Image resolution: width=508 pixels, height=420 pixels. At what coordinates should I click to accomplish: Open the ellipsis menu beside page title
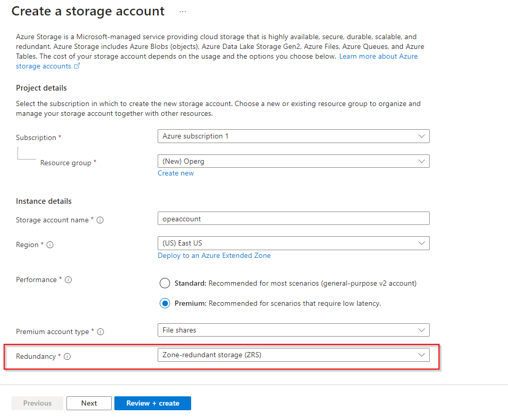tap(182, 11)
